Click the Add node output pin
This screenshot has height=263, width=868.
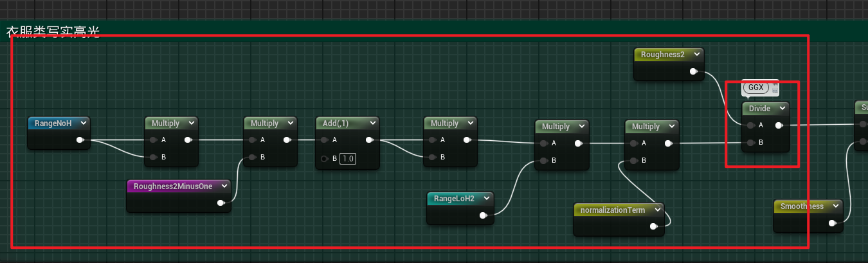(x=369, y=140)
